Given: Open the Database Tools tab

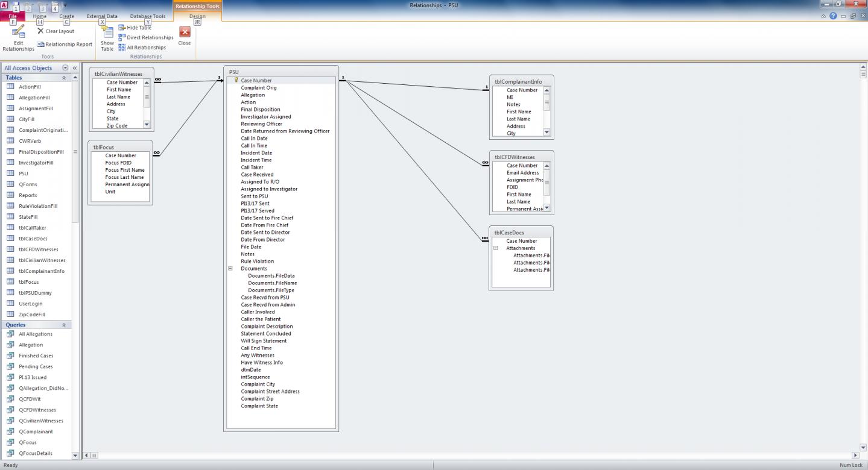Looking at the screenshot, I should click(x=148, y=16).
